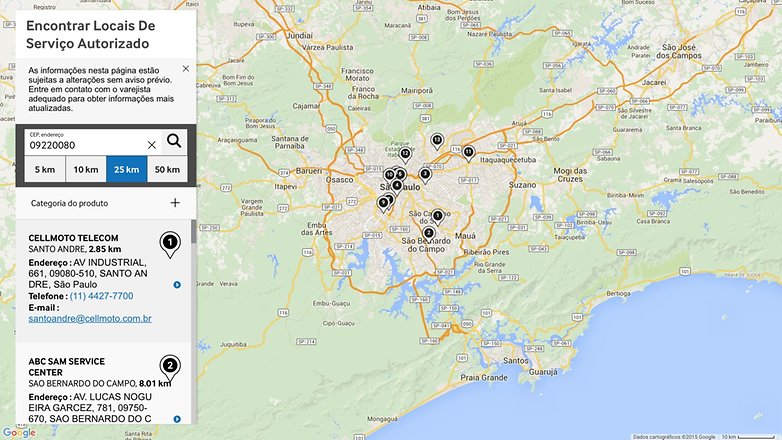
Task: Dismiss the information notice with its X
Action: (x=186, y=68)
